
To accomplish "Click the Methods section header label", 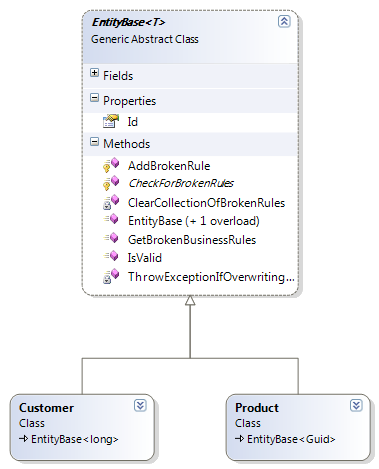I will point(126,144).
